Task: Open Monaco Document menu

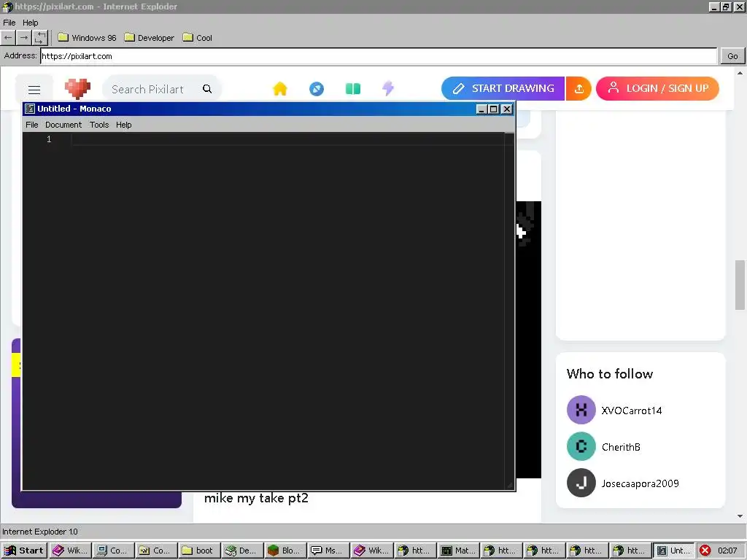Action: tap(63, 125)
